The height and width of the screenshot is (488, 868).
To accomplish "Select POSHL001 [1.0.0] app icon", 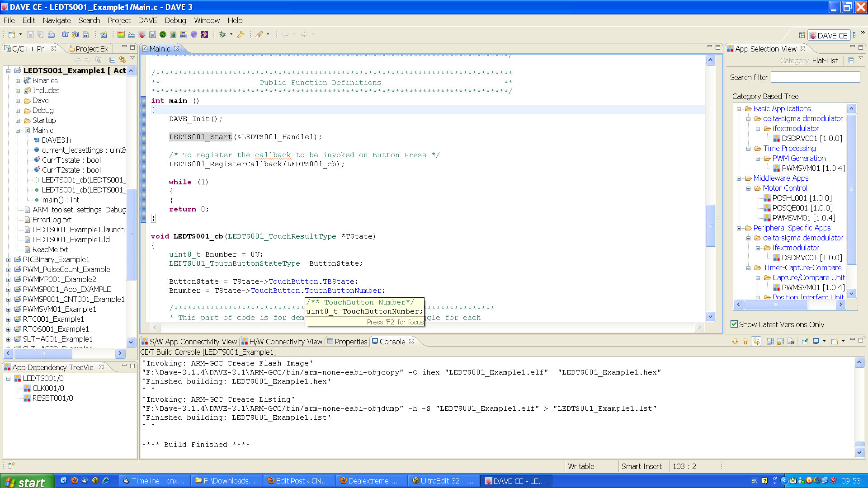I will (767, 198).
